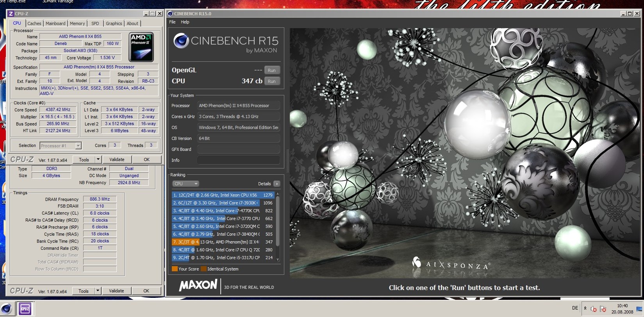Expand the Tools dropdown arrow in lower CPU-Z

[x=98, y=291]
